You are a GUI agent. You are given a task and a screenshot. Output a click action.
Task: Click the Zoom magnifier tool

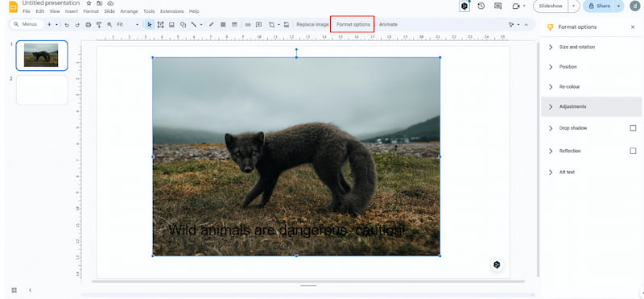(109, 25)
